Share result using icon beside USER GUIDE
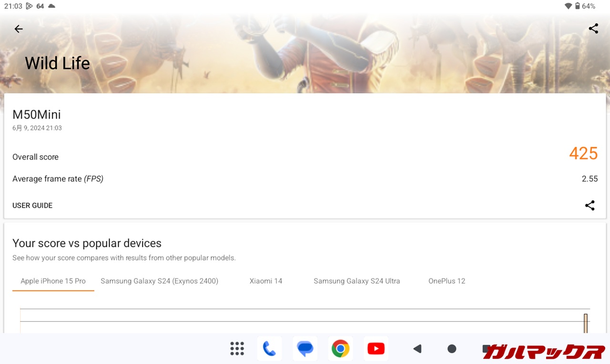 (590, 205)
